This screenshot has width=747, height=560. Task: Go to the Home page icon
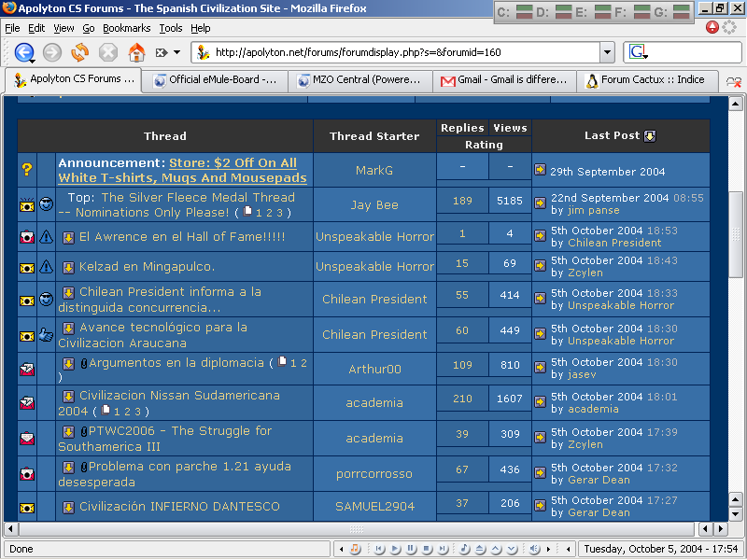[136, 52]
